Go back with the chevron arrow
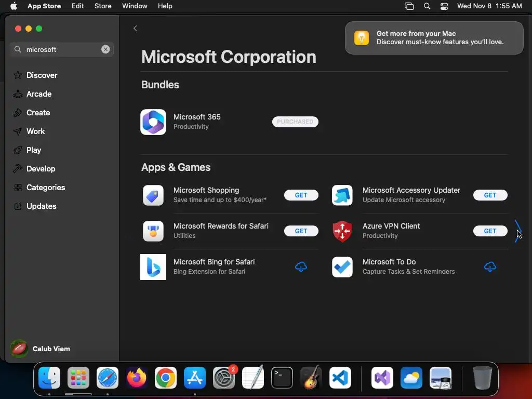This screenshot has height=399, width=532. pos(135,28)
